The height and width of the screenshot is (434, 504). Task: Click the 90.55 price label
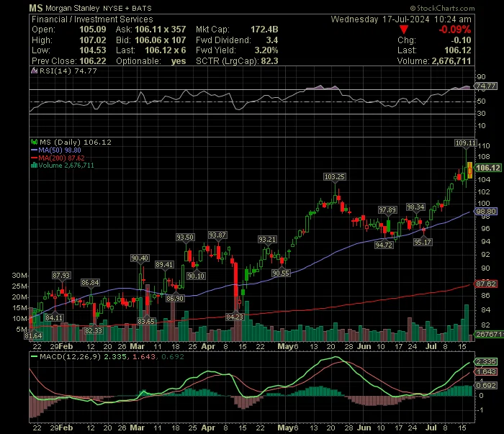pos(281,273)
